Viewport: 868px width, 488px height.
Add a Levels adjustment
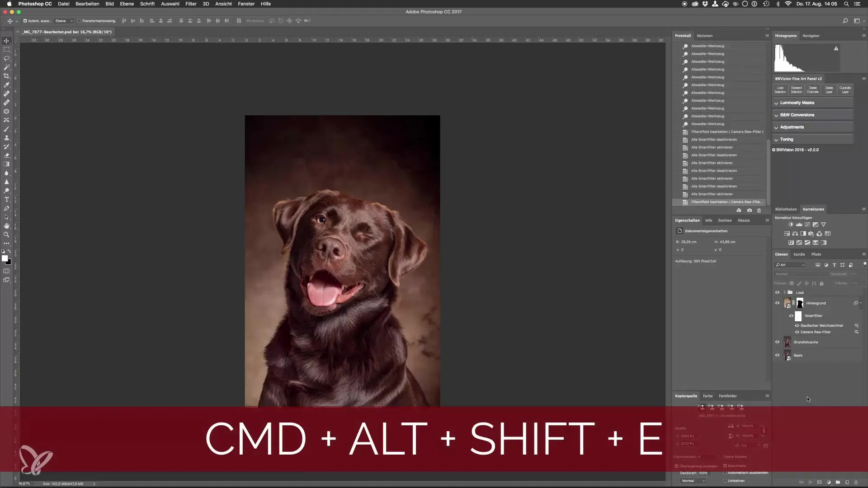(x=799, y=225)
